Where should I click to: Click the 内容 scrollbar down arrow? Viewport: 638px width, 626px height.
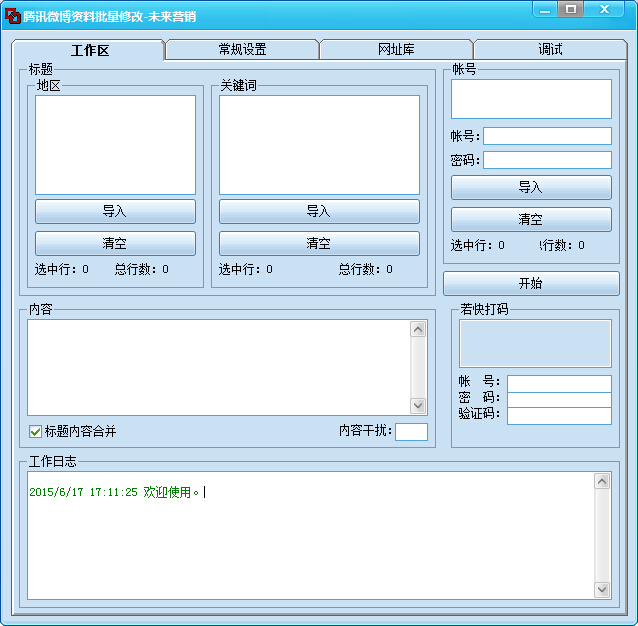tap(418, 406)
